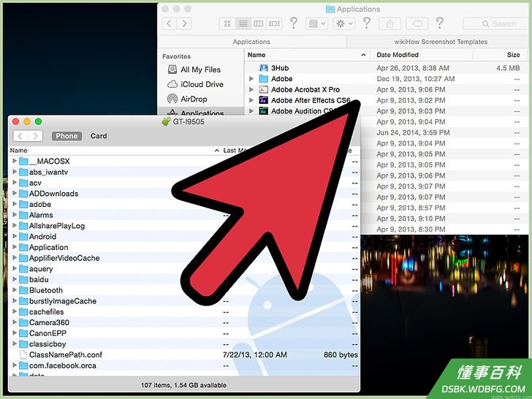Click Finder forward arrow in Applications window

pos(184,23)
